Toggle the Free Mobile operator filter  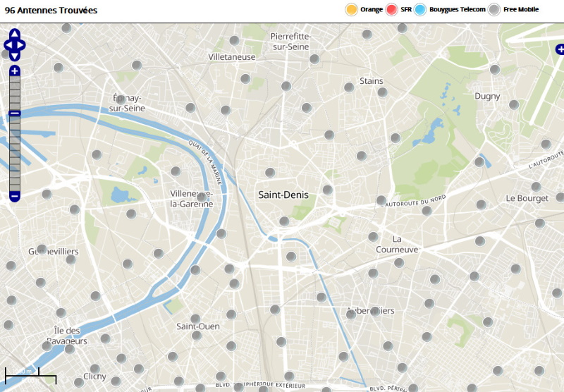point(495,9)
